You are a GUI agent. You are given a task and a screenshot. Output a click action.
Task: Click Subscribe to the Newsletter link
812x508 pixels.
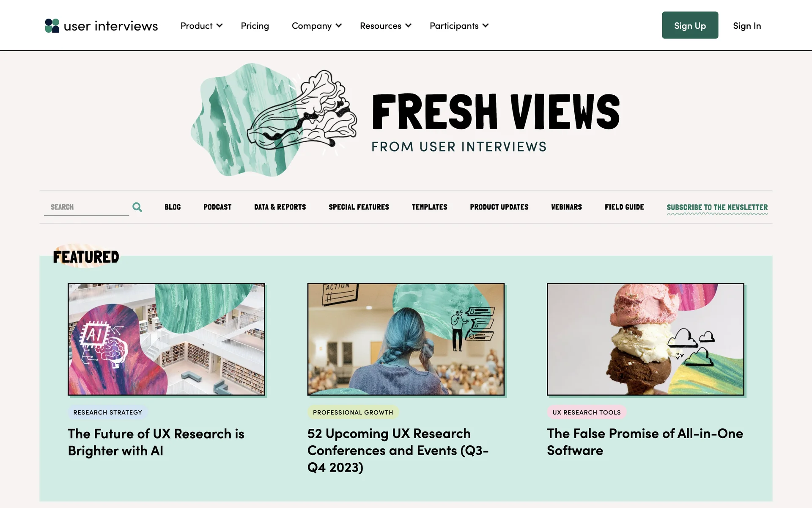pyautogui.click(x=717, y=207)
